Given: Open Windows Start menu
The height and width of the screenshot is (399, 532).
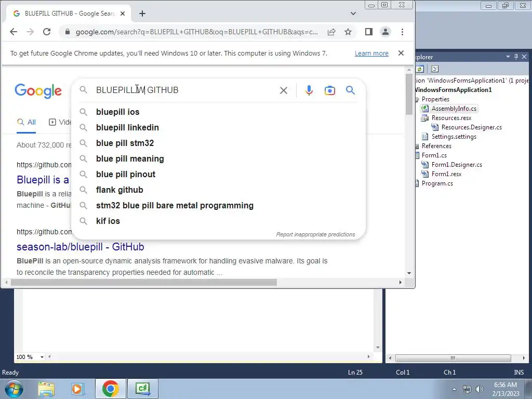Looking at the screenshot, I should point(14,389).
